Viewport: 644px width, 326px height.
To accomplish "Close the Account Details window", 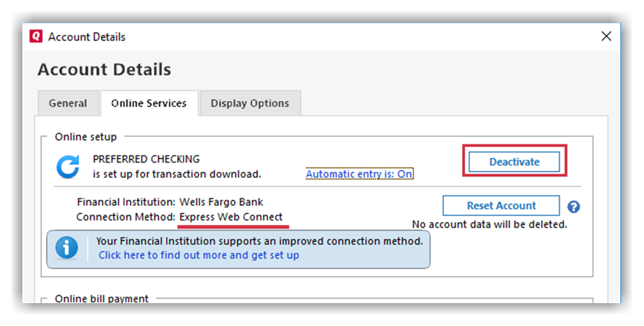I will 606,37.
